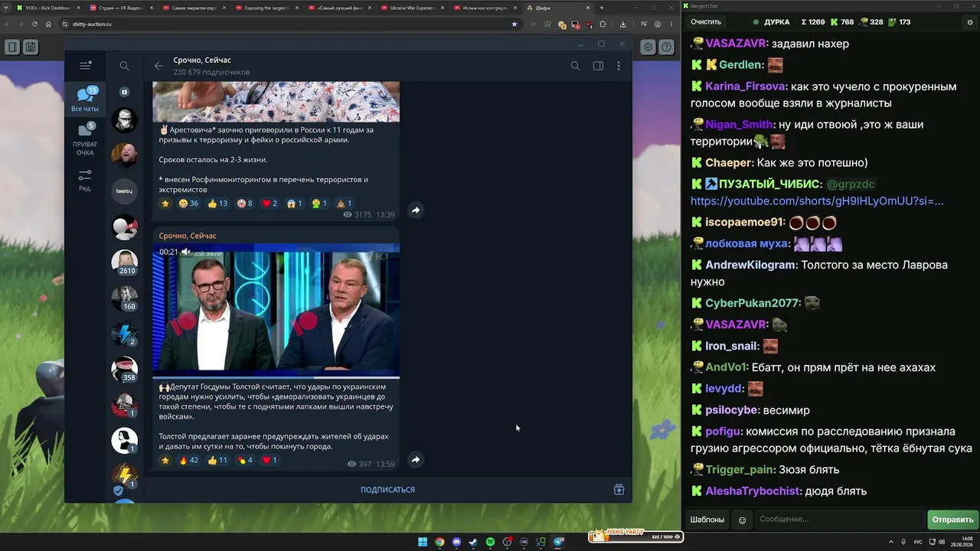The image size is (980, 551).
Task: Open the Срочно, Сейчас channel title header
Action: point(202,60)
